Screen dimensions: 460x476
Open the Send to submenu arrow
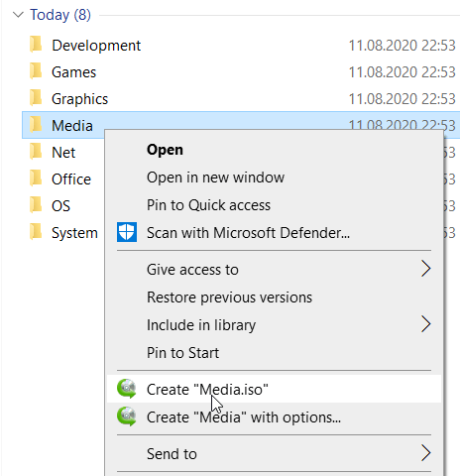426,453
